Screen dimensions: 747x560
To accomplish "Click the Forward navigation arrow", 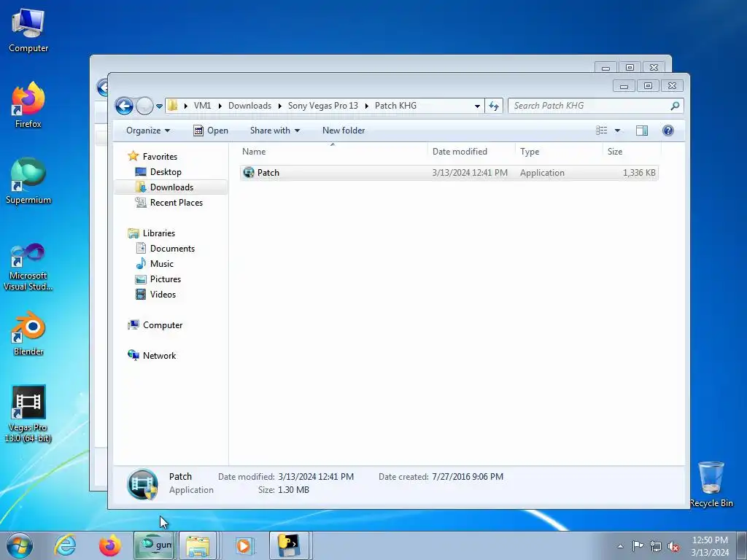I will coord(144,106).
